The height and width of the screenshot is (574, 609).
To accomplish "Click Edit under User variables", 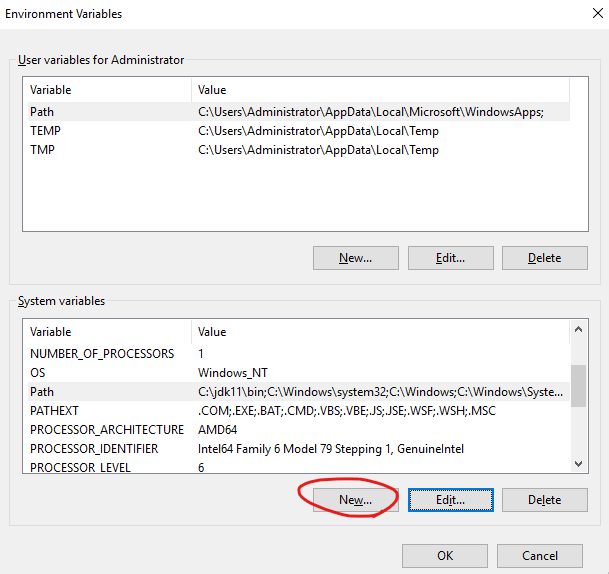I will pos(451,258).
